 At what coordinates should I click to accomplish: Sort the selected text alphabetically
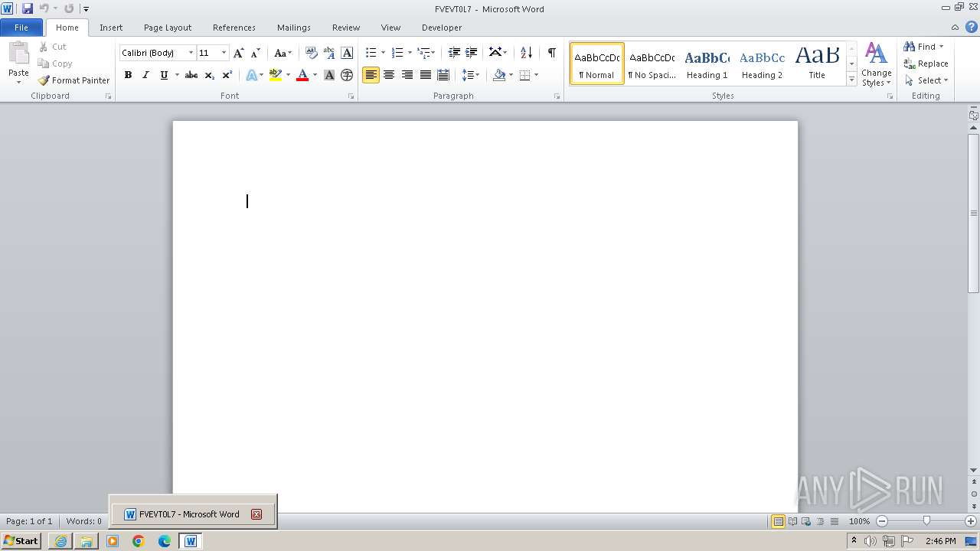coord(526,53)
